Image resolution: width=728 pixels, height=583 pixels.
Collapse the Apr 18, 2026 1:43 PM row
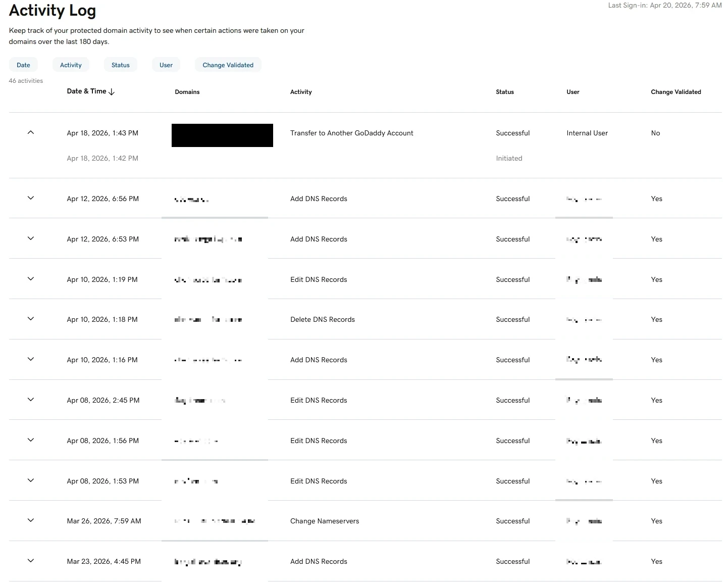(x=31, y=132)
